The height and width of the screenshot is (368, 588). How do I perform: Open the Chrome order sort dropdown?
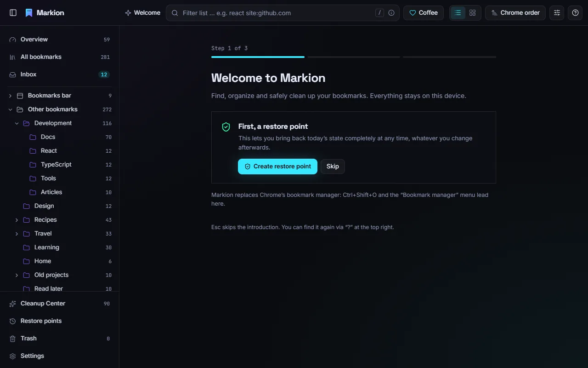[x=515, y=13]
